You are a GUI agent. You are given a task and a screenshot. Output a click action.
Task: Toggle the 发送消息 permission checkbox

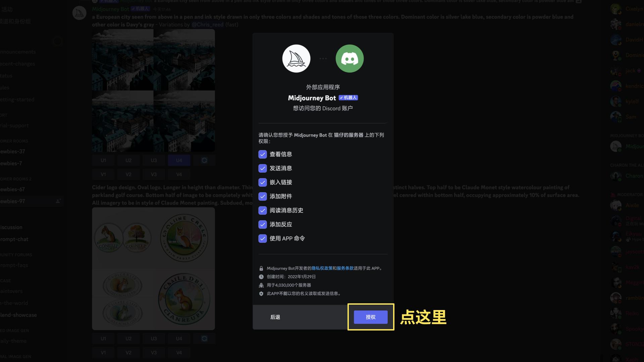click(263, 168)
